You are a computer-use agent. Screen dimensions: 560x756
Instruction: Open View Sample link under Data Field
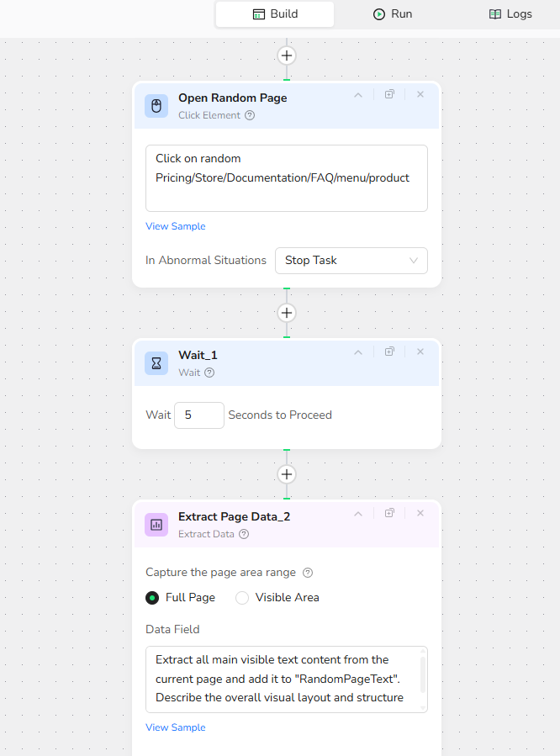175,727
